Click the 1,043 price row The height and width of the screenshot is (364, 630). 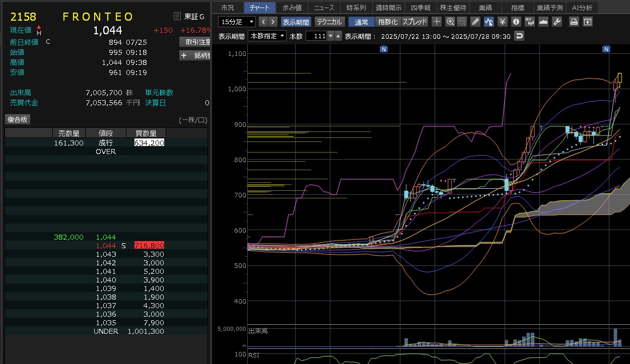point(106,254)
